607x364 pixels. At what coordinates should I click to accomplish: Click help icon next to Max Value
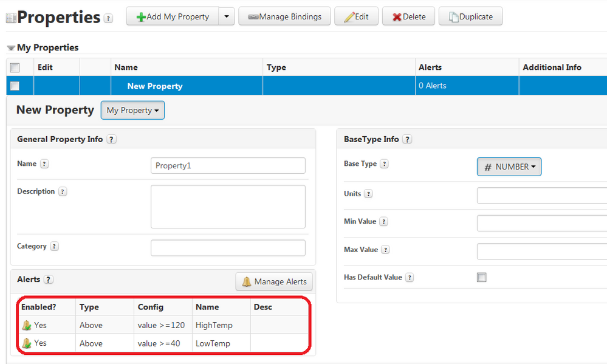click(x=385, y=250)
